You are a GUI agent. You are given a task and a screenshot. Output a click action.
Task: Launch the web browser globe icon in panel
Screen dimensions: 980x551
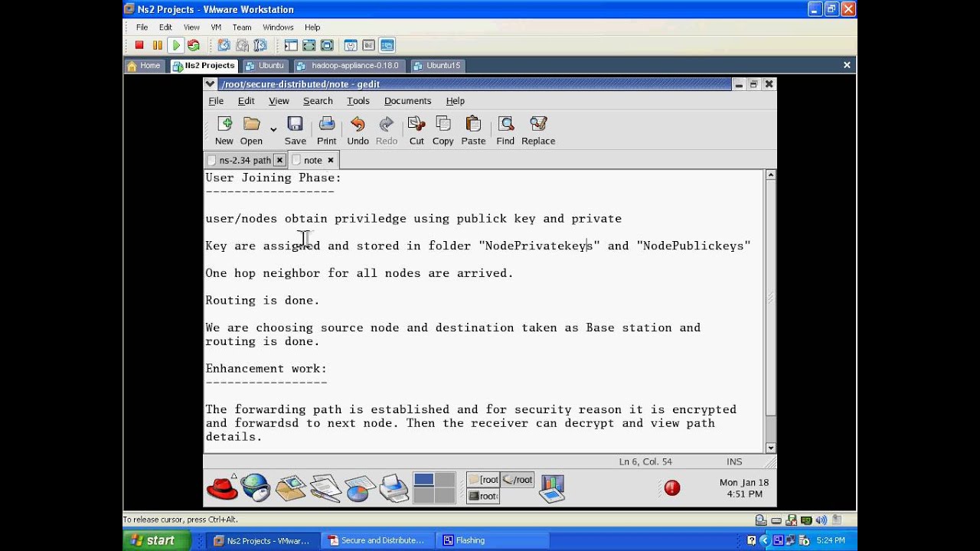256,487
